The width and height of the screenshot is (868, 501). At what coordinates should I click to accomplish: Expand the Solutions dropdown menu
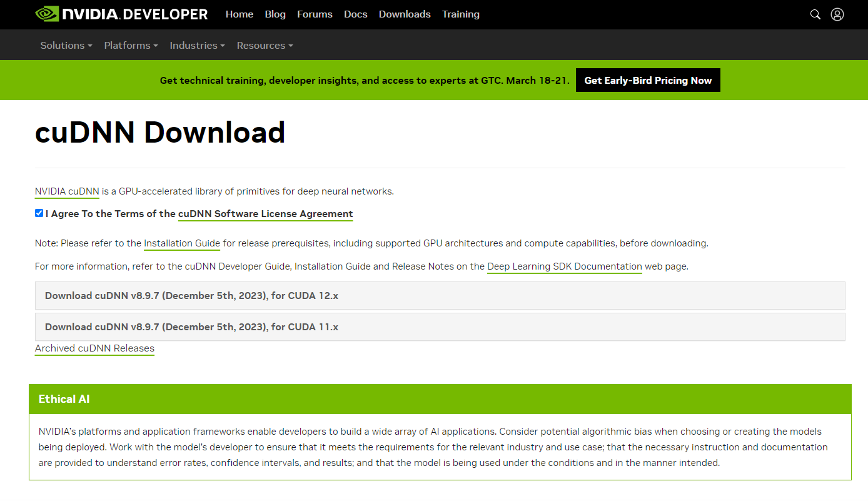click(x=66, y=45)
